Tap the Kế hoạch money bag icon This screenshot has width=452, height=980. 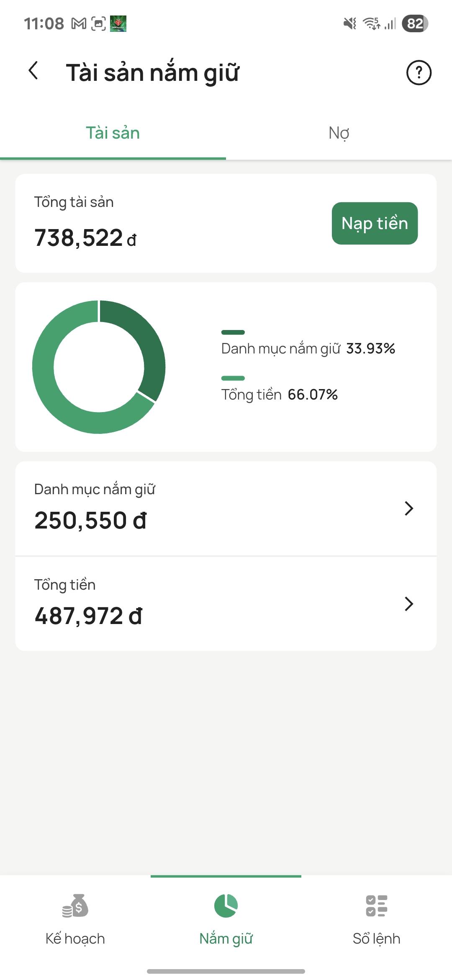tap(75, 905)
